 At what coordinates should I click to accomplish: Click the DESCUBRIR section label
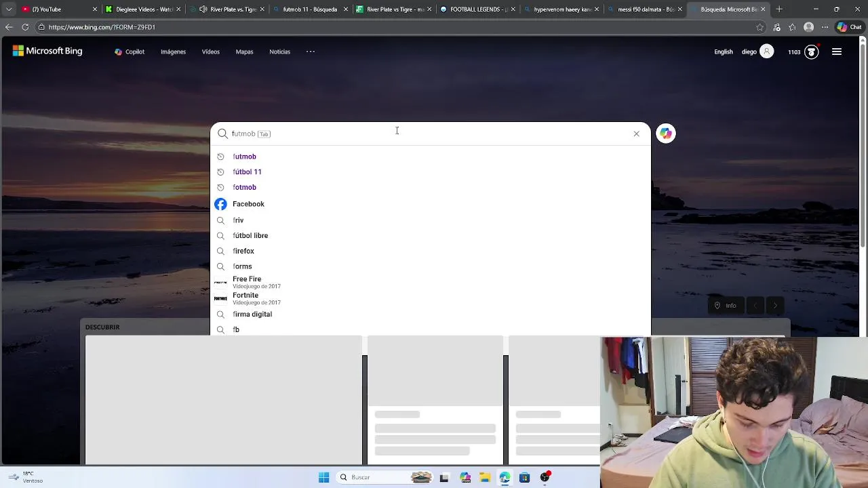point(102,327)
